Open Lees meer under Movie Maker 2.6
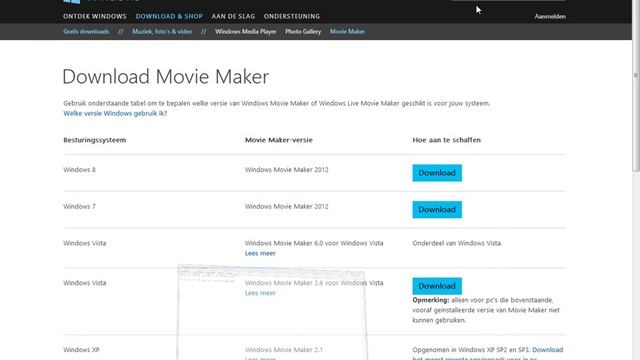Screen dimensions: 640x360 pos(260,293)
